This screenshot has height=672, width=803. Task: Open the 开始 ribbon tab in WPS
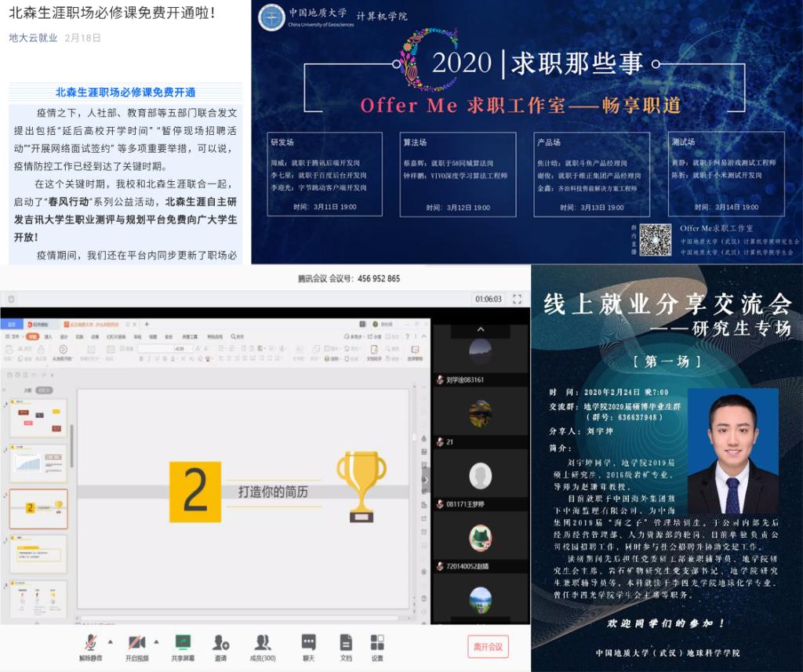pos(32,336)
